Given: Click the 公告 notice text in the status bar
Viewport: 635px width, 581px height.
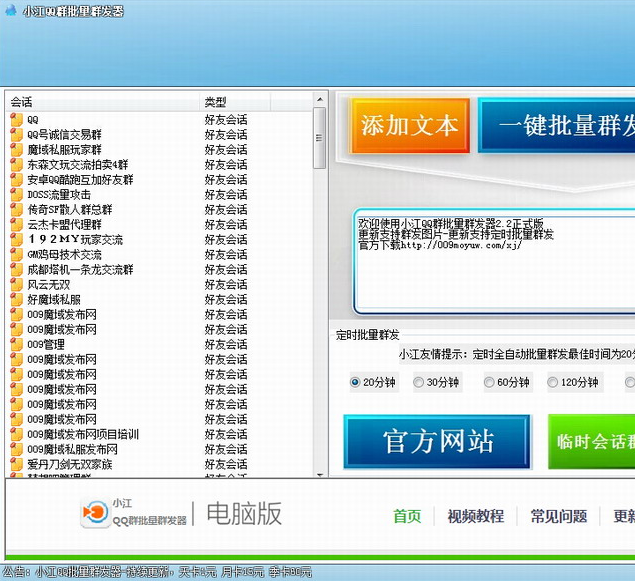Looking at the screenshot, I should pyautogui.click(x=157, y=572).
